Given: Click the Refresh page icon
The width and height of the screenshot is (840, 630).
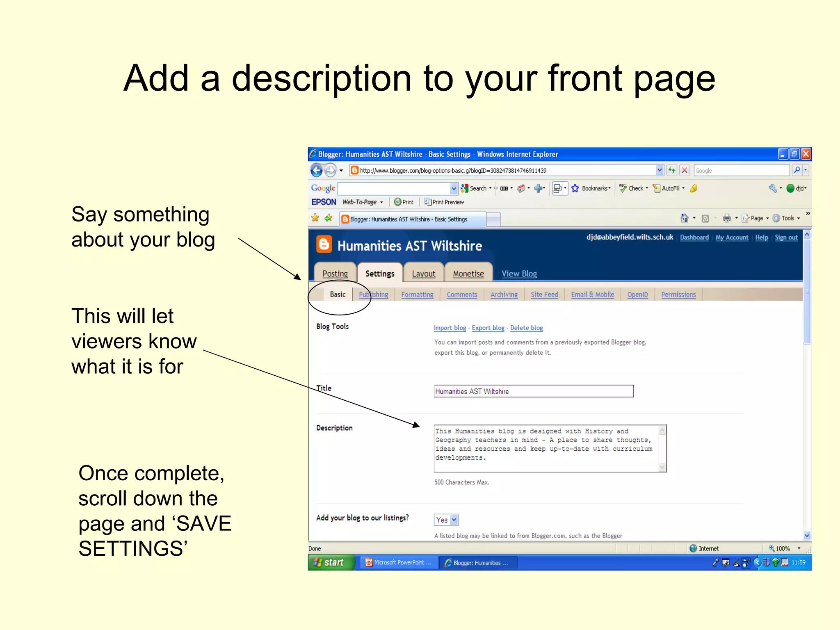Looking at the screenshot, I should point(671,170).
